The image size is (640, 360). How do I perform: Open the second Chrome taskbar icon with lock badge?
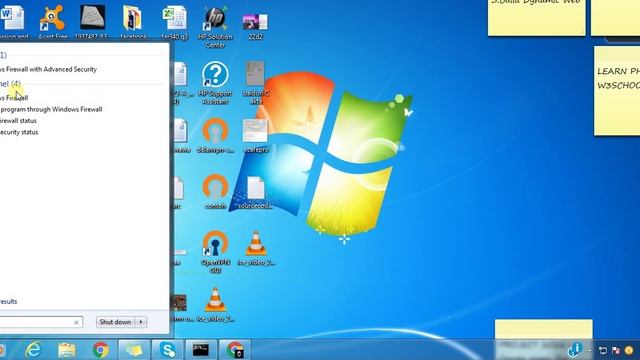tap(235, 350)
